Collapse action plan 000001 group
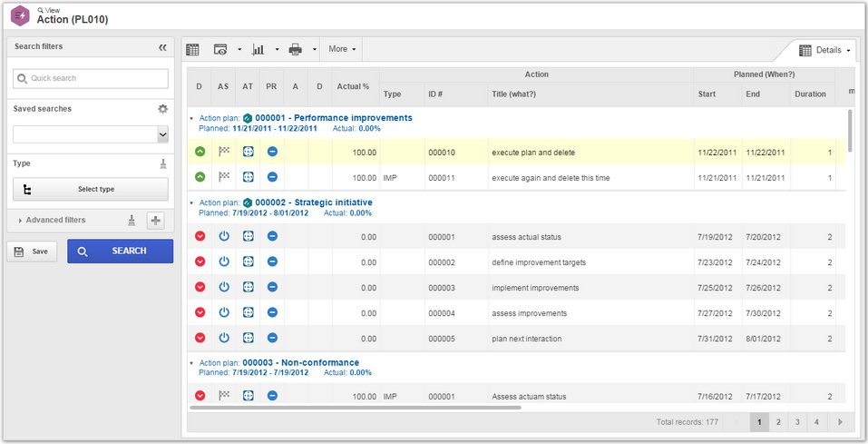868x444 pixels. 191,119
